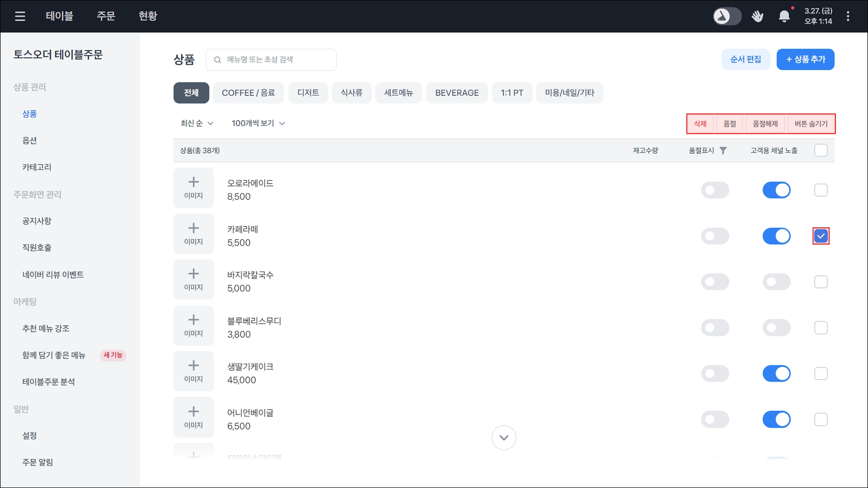Open the hamburger menu icon
The height and width of the screenshot is (488, 868).
point(20,16)
